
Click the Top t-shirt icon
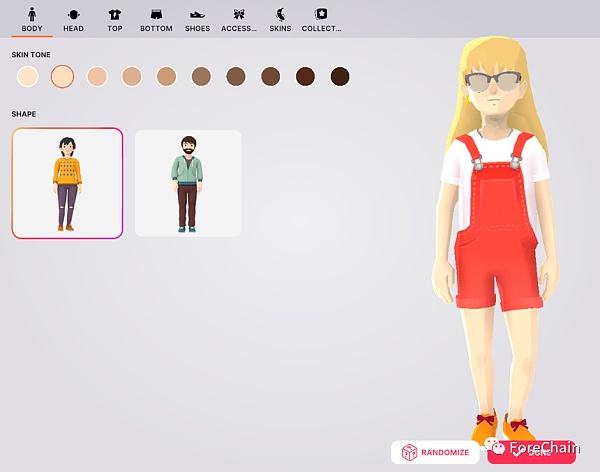coord(115,14)
